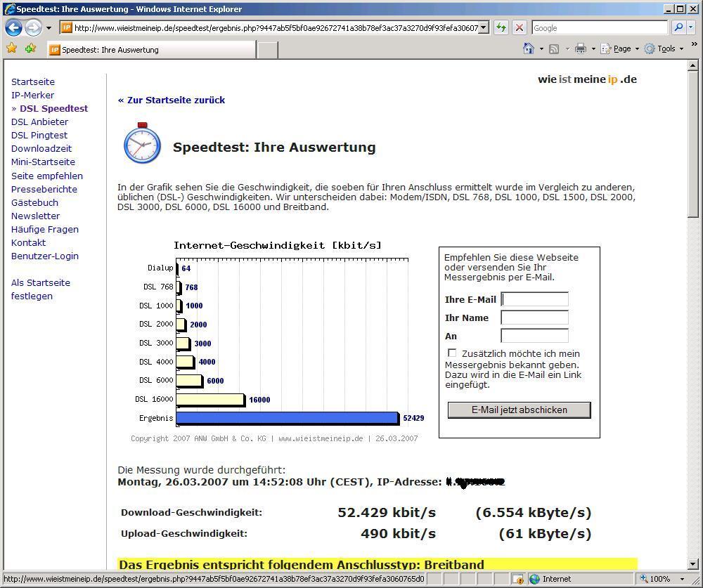Open the DSL Anbieter link
Screen dimensions: 703x588
(39, 122)
